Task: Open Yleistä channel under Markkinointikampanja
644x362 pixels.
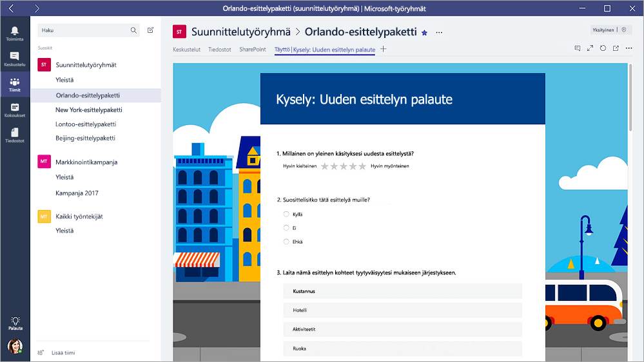Action: pos(64,177)
